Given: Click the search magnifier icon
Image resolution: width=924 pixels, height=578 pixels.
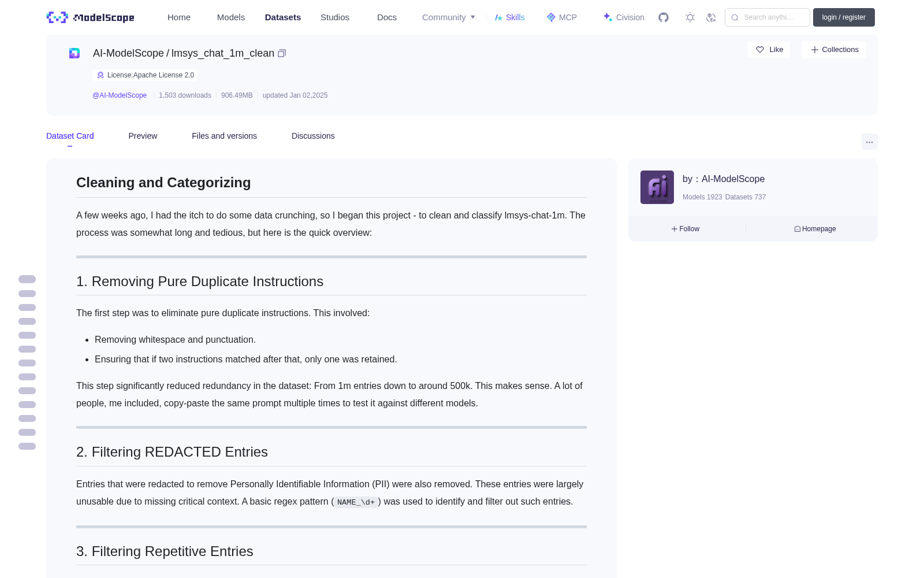Looking at the screenshot, I should point(735,17).
